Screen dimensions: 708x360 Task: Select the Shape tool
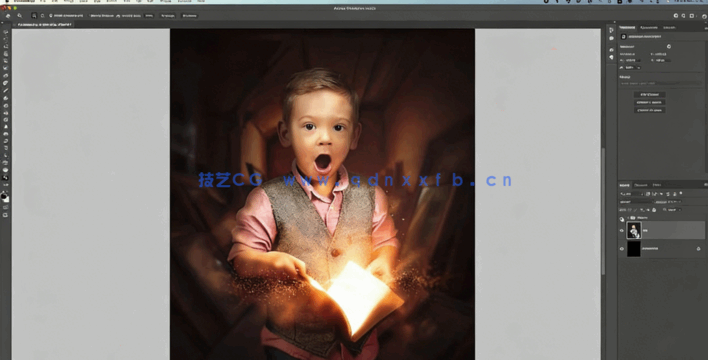click(x=5, y=163)
